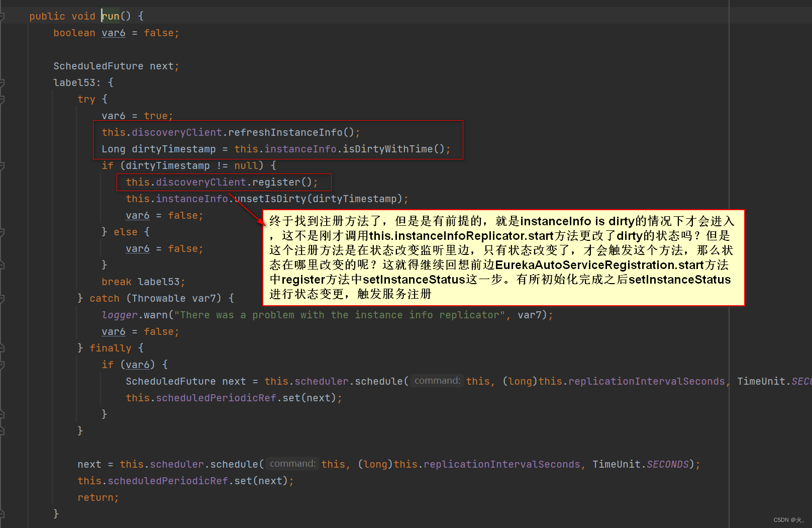Click the italic logger identifier

click(x=120, y=315)
